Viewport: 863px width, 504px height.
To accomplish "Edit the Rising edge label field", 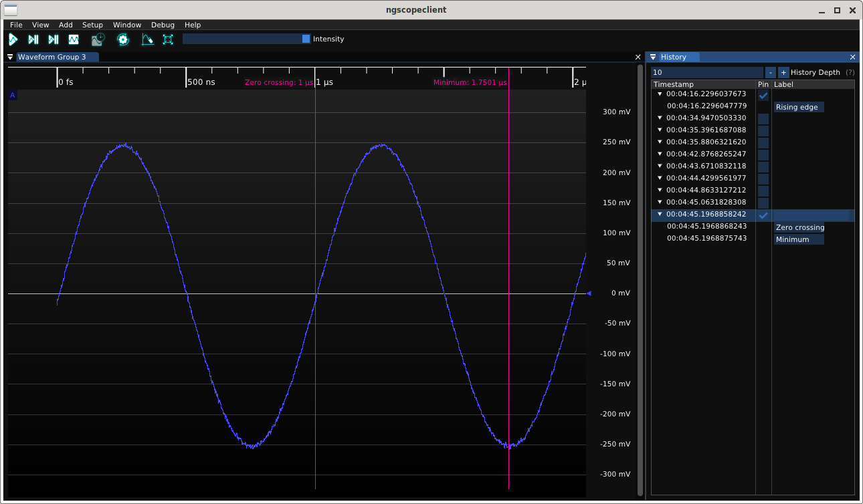I will click(799, 107).
